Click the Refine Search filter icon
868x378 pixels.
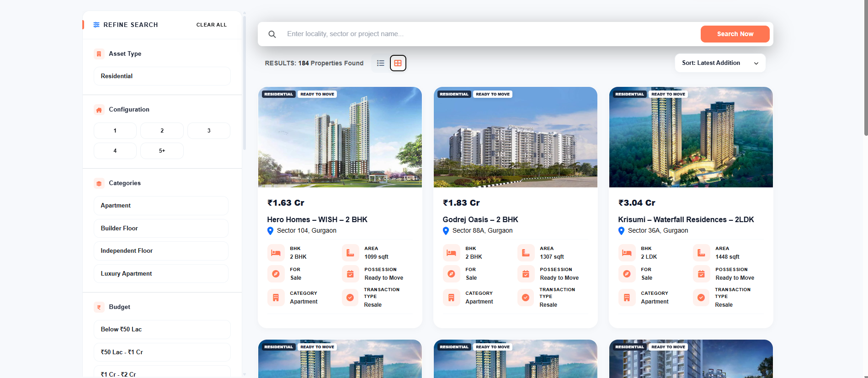coord(96,25)
